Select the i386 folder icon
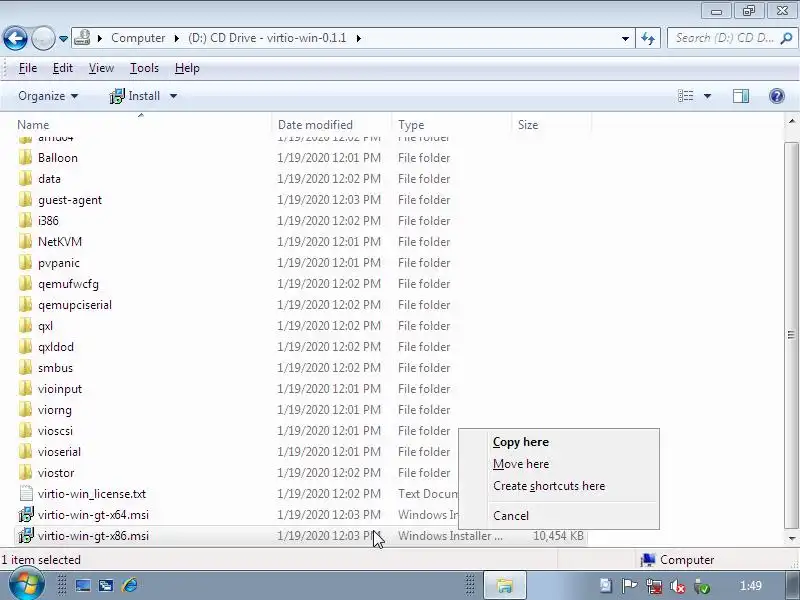The width and height of the screenshot is (800, 600). (x=25, y=220)
